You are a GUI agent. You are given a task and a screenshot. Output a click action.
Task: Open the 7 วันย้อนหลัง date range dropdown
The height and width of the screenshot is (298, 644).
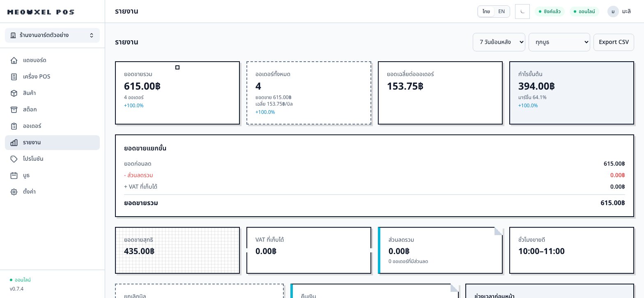(x=499, y=42)
